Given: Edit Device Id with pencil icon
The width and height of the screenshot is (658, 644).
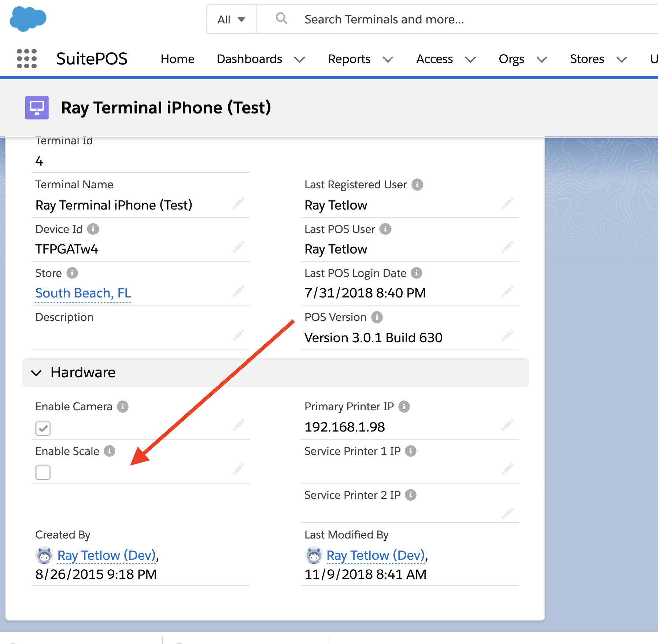Looking at the screenshot, I should (x=239, y=247).
